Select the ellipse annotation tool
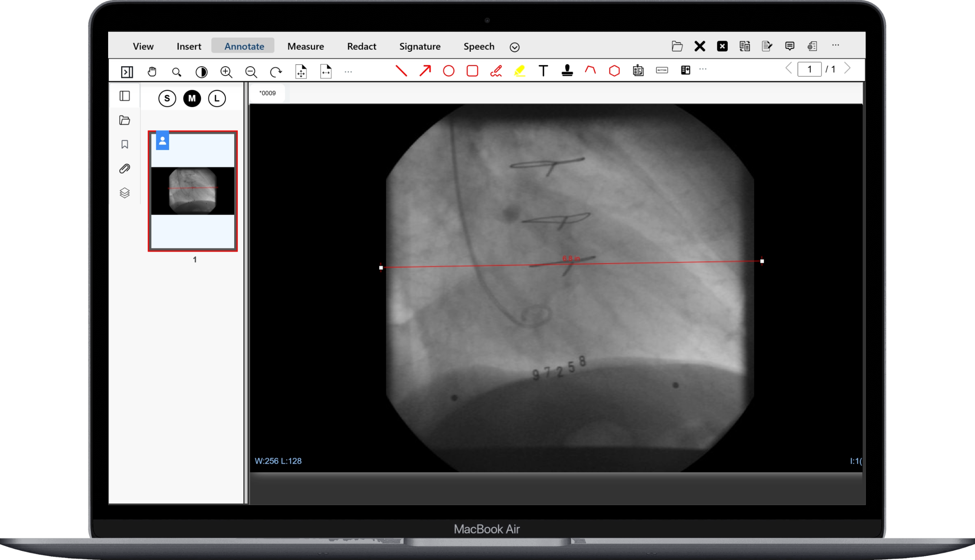Screen dimensions: 975x560 (449, 71)
